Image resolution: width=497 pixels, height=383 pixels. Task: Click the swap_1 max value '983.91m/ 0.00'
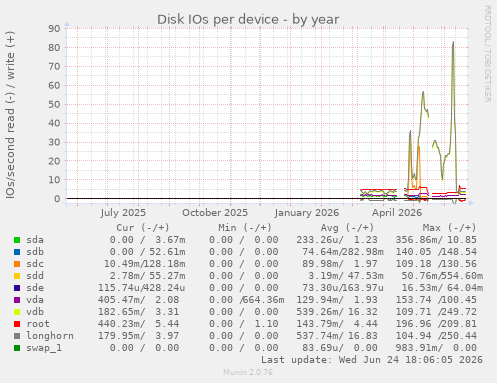tap(436, 348)
